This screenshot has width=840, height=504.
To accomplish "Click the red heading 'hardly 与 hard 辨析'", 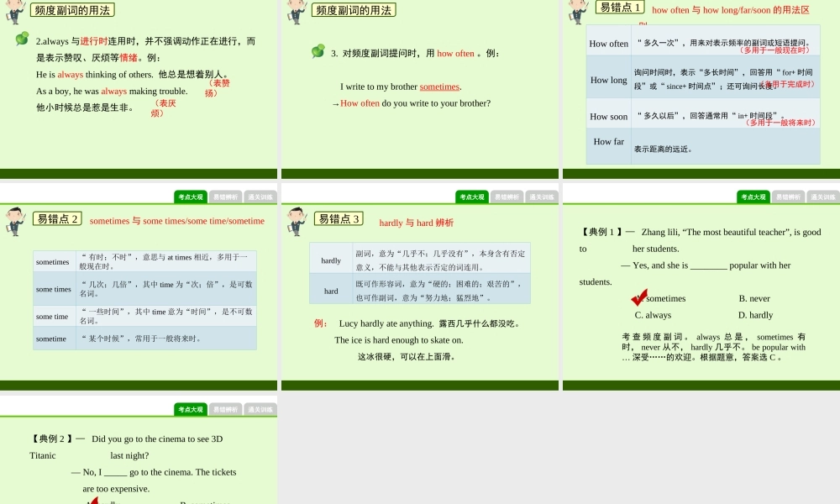I will pos(417,223).
